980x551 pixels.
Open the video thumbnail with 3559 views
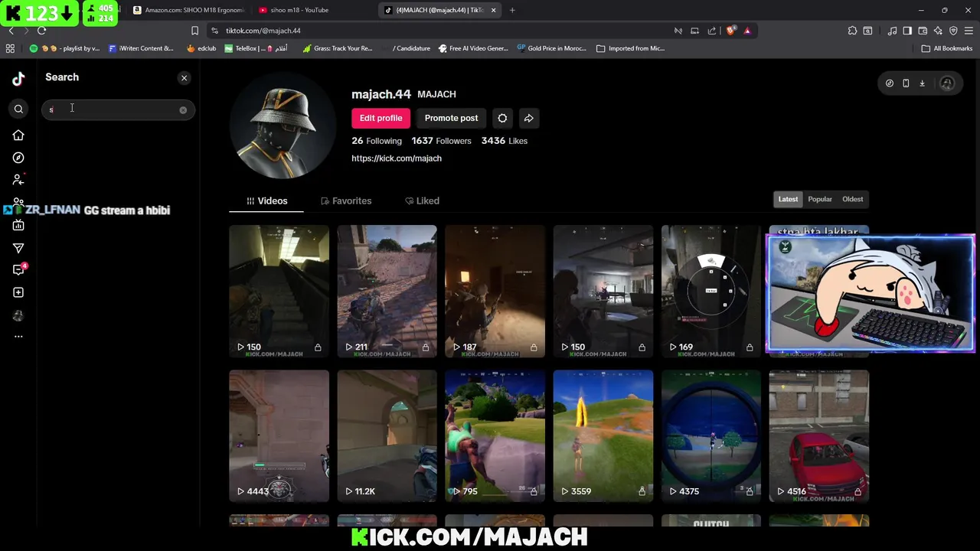click(603, 436)
